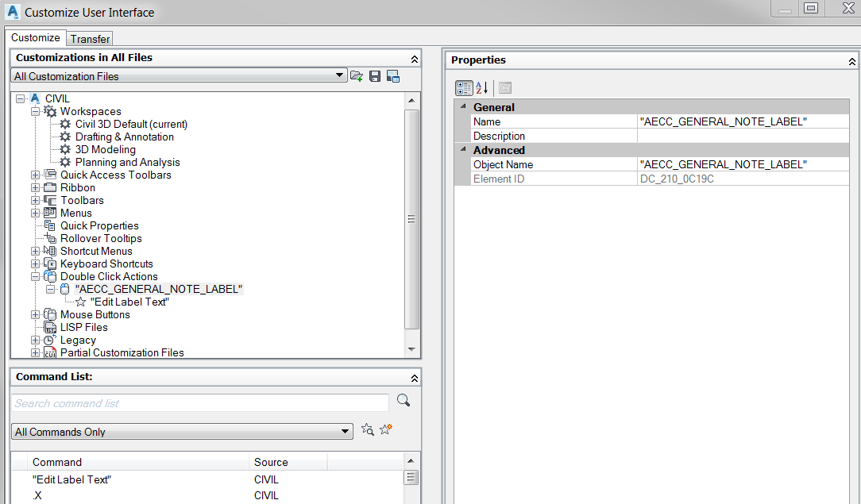Click the Property Pages icon
This screenshot has width=861, height=504.
point(505,88)
